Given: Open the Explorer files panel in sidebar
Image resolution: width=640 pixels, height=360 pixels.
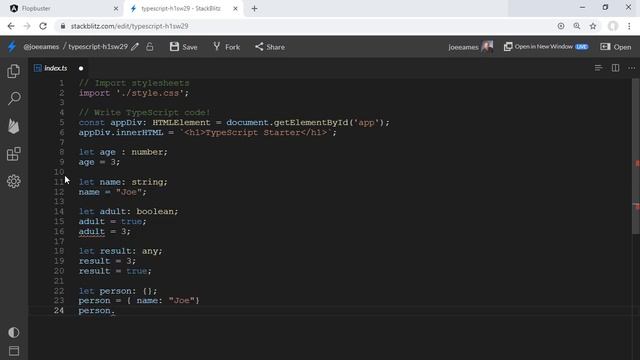Looking at the screenshot, I should point(13,71).
